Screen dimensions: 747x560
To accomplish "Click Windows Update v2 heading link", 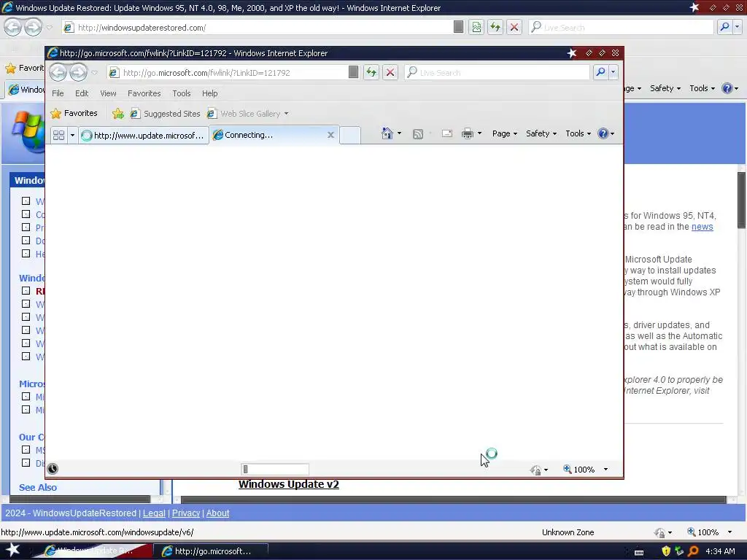I will (289, 484).
